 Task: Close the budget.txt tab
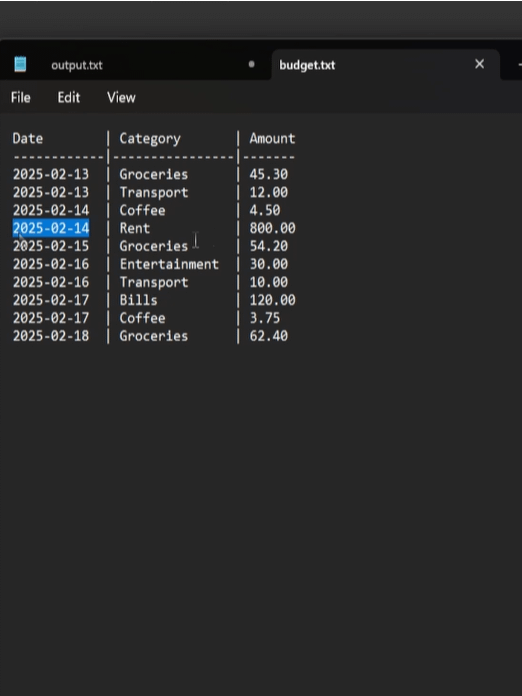pos(479,64)
